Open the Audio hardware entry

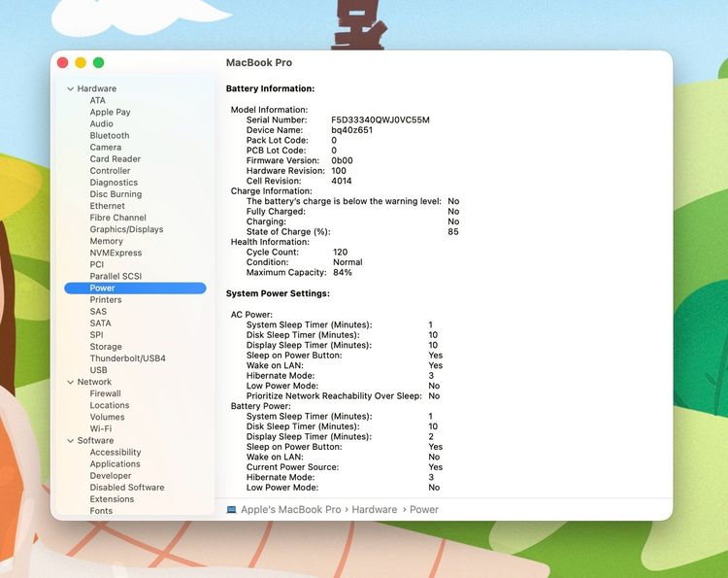(x=101, y=123)
